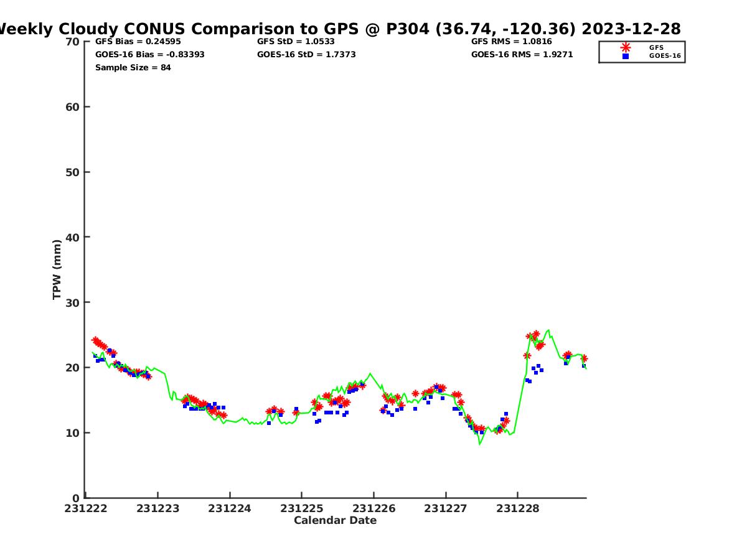Screen dimensions: 747x560
Task: Click the red GFS asterisk in legend
Action: (626, 47)
